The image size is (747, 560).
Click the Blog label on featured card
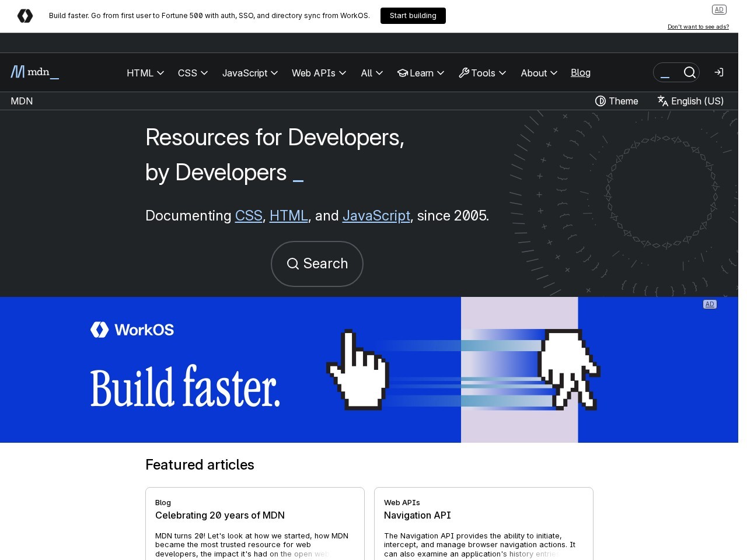[163, 502]
